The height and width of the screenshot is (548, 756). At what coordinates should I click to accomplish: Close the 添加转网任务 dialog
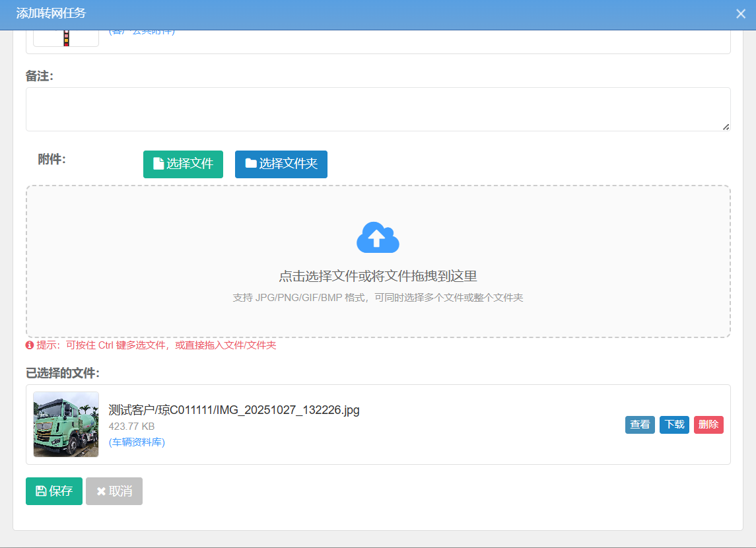tap(740, 14)
